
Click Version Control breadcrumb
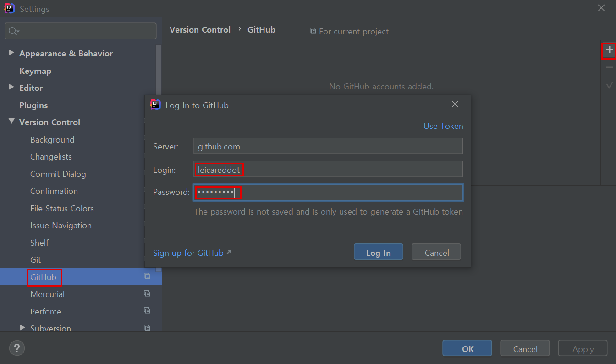point(200,30)
